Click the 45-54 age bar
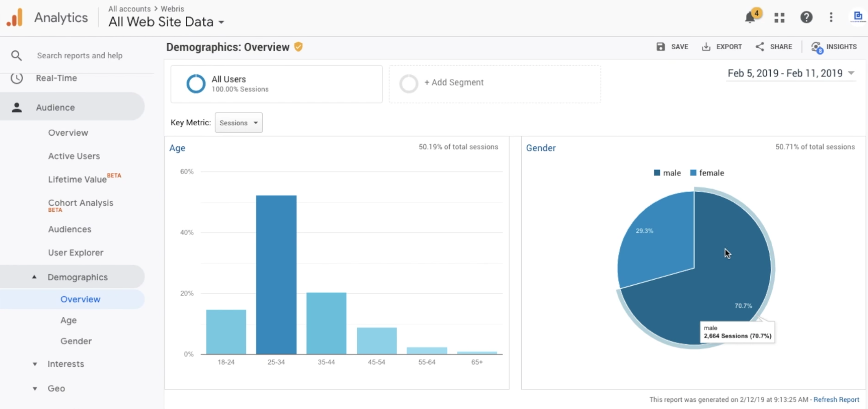 tap(377, 341)
